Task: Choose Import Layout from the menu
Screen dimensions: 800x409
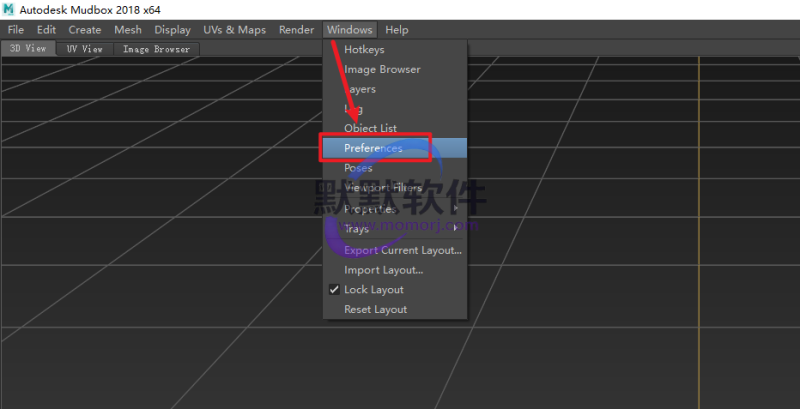Action: pos(383,270)
